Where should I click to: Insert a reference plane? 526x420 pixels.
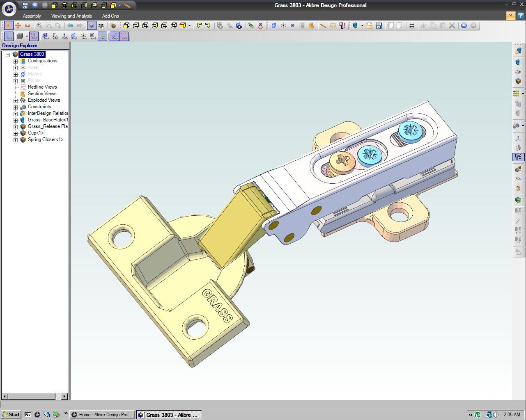(x=274, y=25)
